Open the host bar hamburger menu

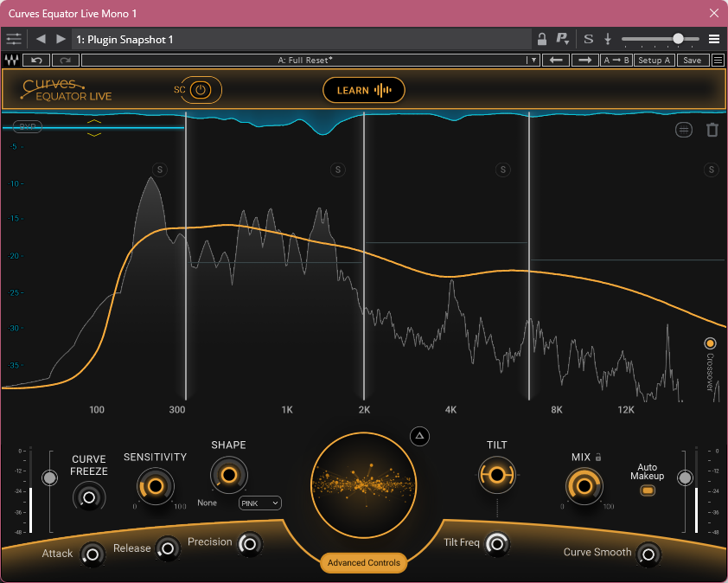click(x=714, y=39)
